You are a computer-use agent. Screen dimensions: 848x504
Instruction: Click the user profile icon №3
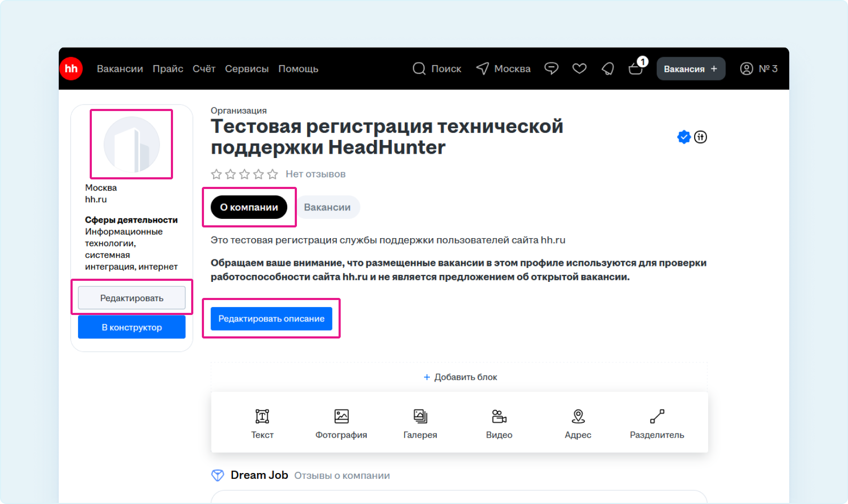pyautogui.click(x=747, y=68)
